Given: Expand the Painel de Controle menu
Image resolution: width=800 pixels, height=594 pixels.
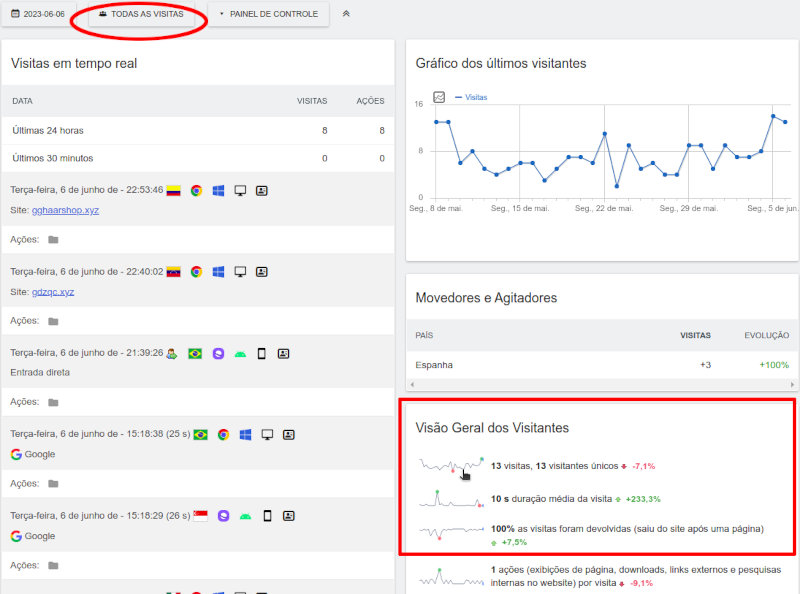Looking at the screenshot, I should point(268,14).
